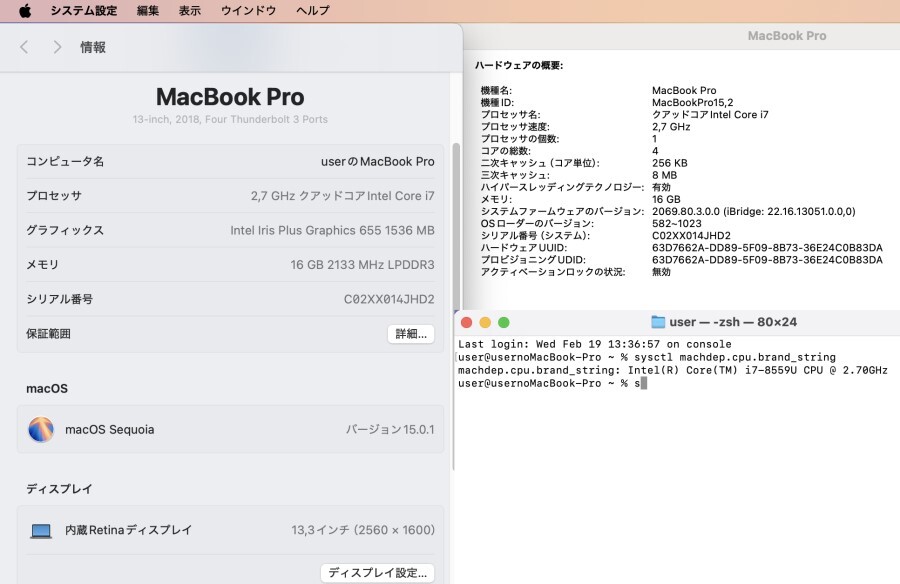The image size is (900, 584).
Task: Select display size '13,3インチ (2560 × 1600)'
Action: (363, 530)
